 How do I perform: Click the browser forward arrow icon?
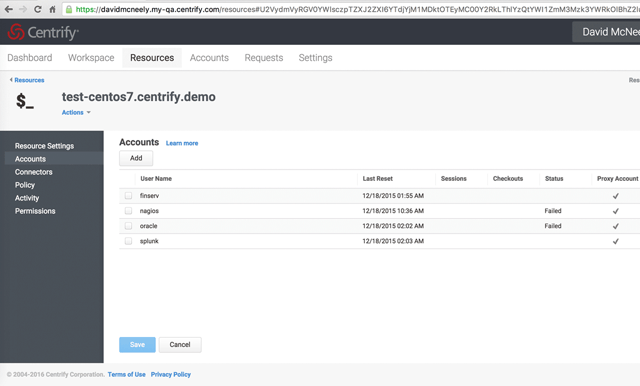[23, 9]
